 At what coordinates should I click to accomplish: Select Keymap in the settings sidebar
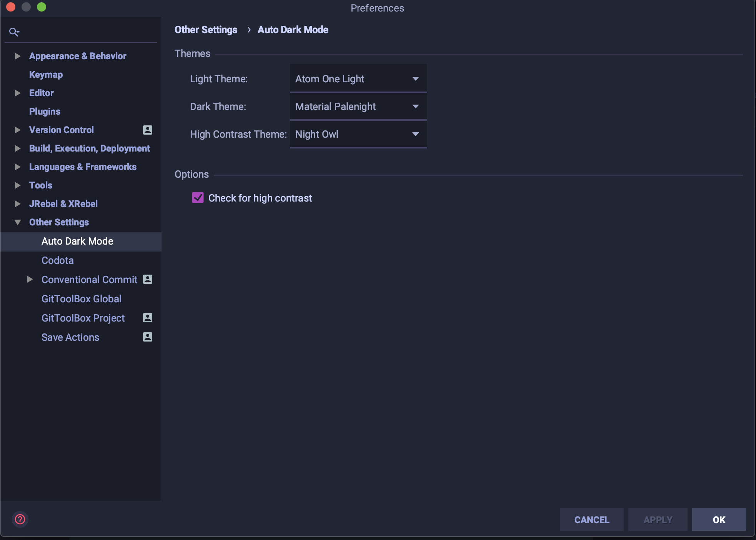coord(46,74)
